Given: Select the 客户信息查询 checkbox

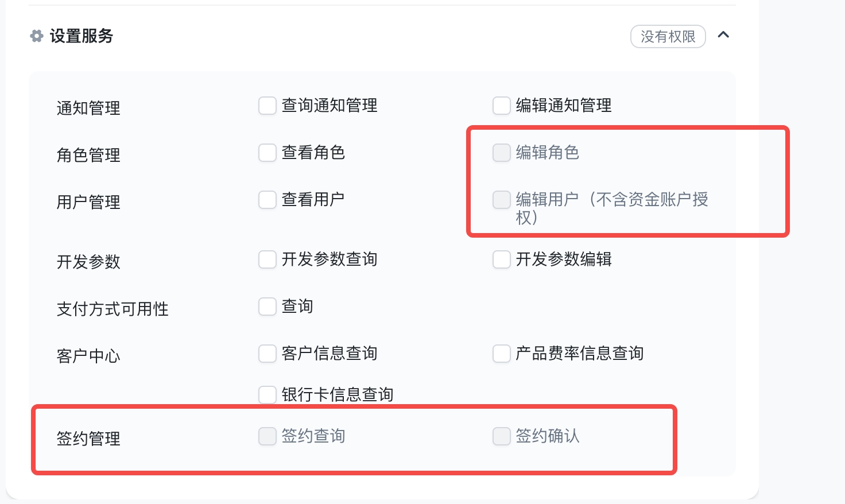Looking at the screenshot, I should 268,354.
